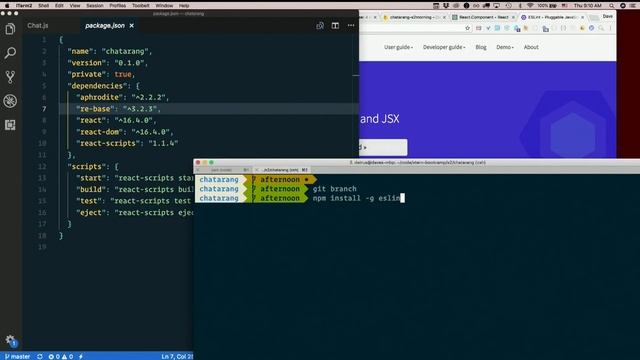640x360 pixels.
Task: Open Notification Center icon in menu bar
Action: [x=634, y=5]
